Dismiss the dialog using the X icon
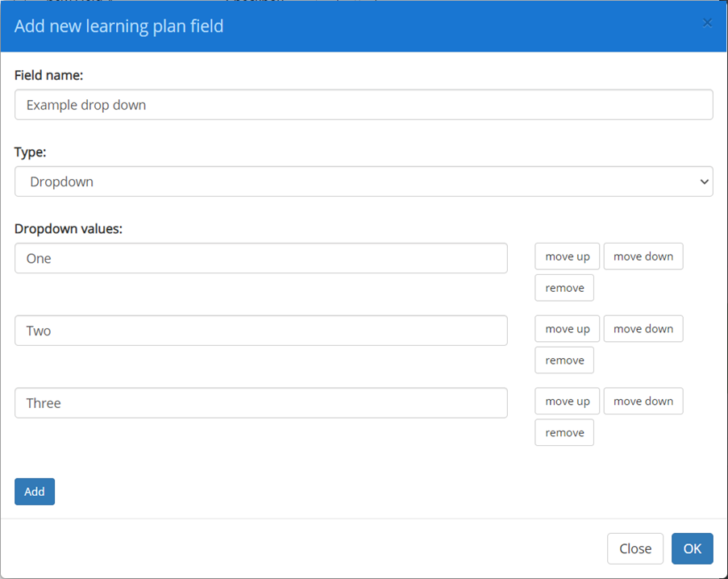 click(707, 23)
